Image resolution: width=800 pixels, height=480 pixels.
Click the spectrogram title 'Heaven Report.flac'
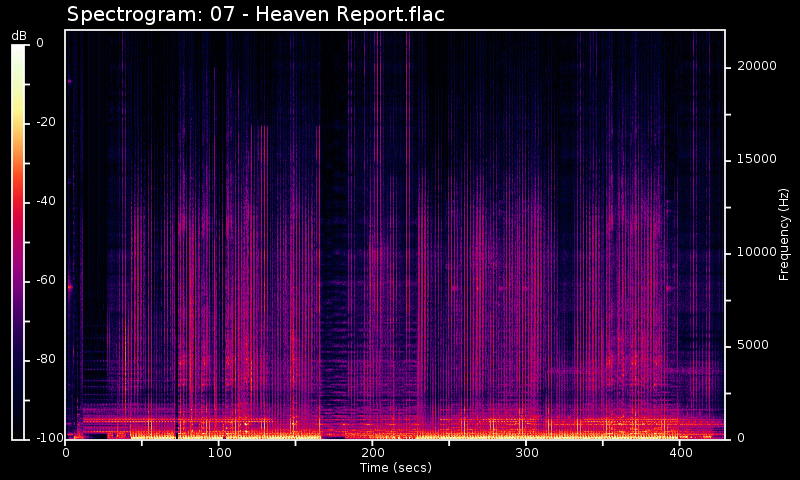(x=255, y=14)
